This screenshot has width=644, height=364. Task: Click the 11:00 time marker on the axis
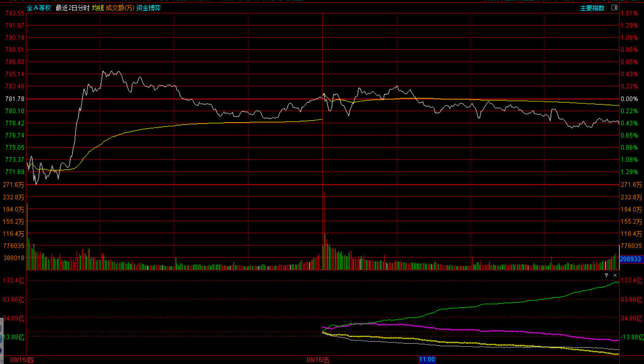click(x=427, y=360)
